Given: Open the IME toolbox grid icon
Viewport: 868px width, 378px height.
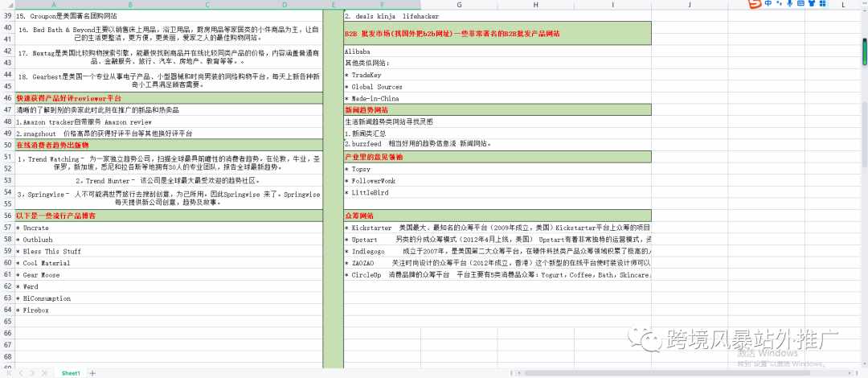Looking at the screenshot, I should pyautogui.click(x=822, y=3).
